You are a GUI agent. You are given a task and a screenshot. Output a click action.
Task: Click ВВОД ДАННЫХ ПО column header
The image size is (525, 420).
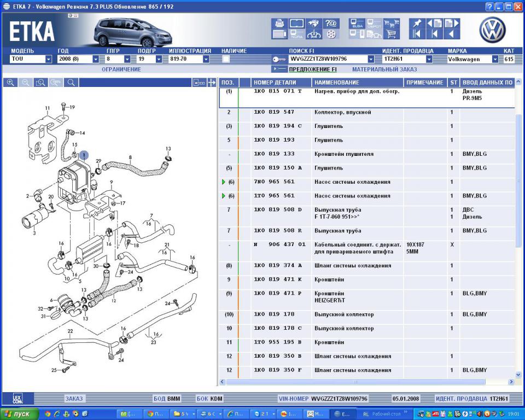[x=487, y=83]
